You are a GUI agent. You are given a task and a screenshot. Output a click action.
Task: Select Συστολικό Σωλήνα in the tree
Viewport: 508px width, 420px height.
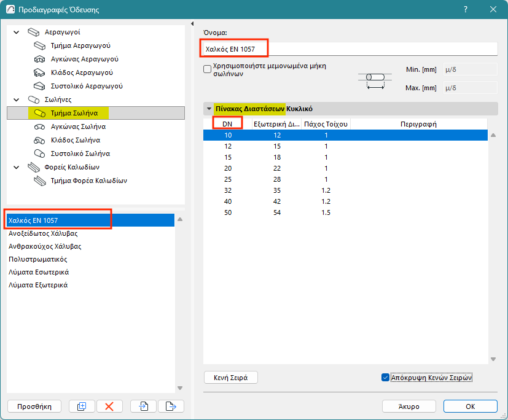point(80,154)
